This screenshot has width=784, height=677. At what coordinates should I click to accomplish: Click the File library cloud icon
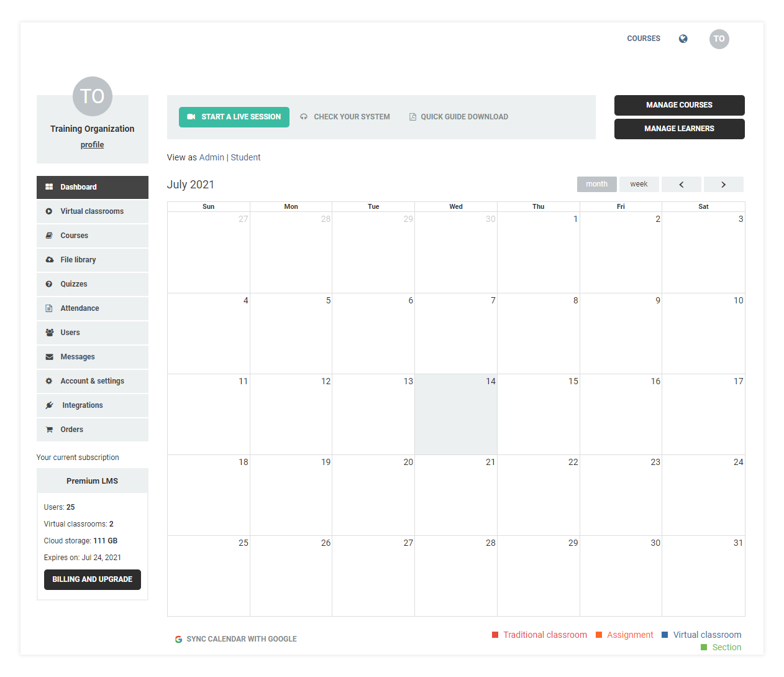(49, 260)
